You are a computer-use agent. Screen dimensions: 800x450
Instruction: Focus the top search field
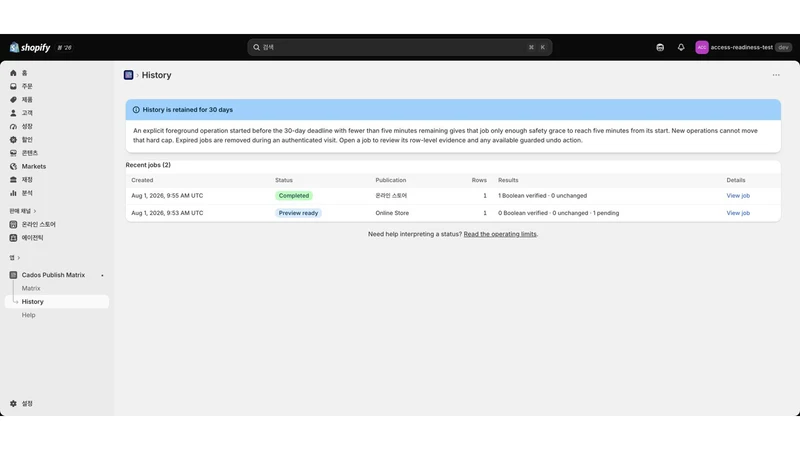tap(399, 47)
